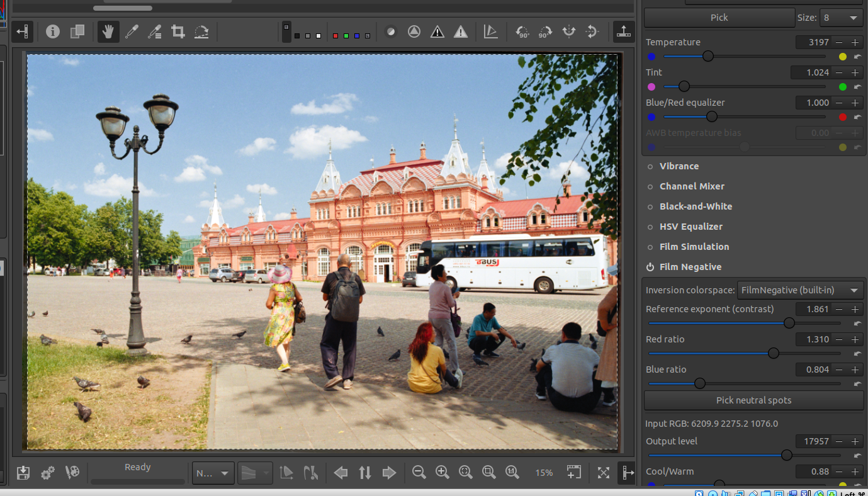Viewport: 868px width, 496px height.
Task: Activate the Straighten / fine rotation tool
Action: point(201,31)
